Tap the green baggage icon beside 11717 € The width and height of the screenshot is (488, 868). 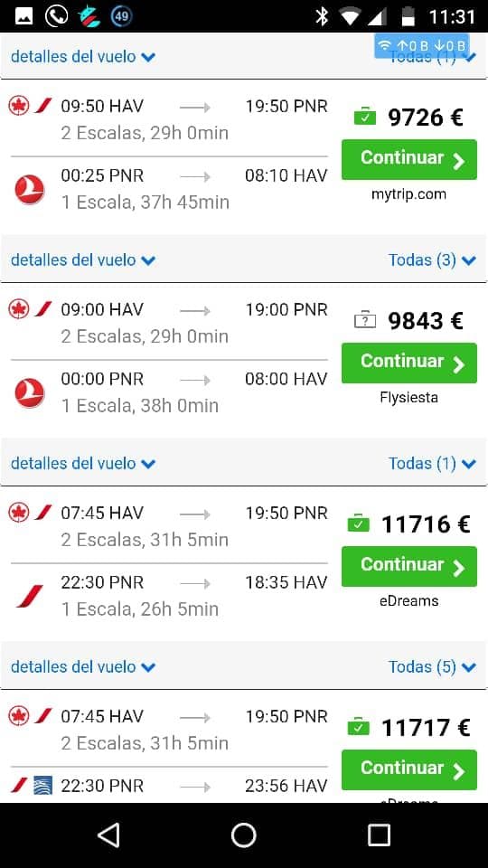[x=359, y=727]
